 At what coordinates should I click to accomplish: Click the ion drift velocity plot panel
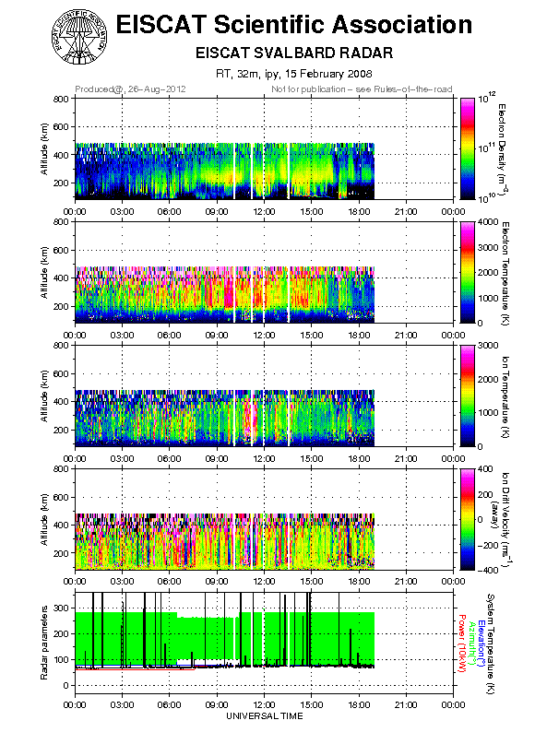(x=264, y=519)
